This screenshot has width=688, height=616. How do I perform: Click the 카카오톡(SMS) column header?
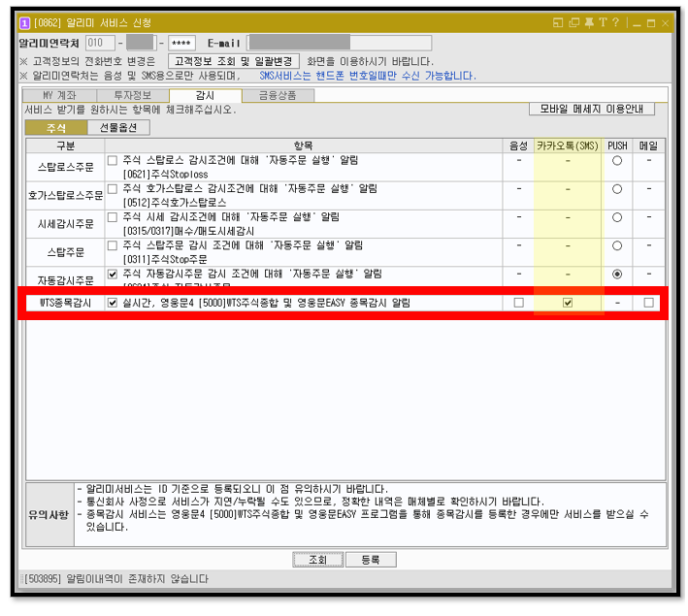tap(568, 146)
